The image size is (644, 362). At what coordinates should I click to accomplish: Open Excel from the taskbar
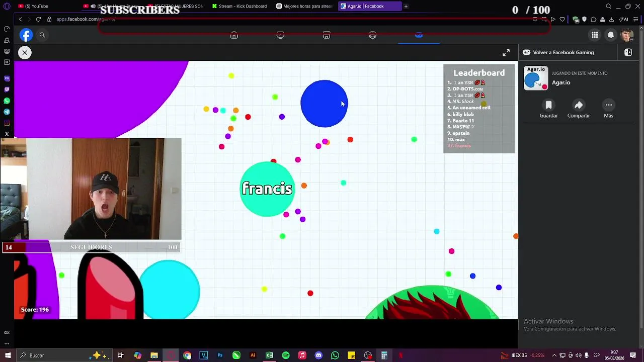(269, 355)
